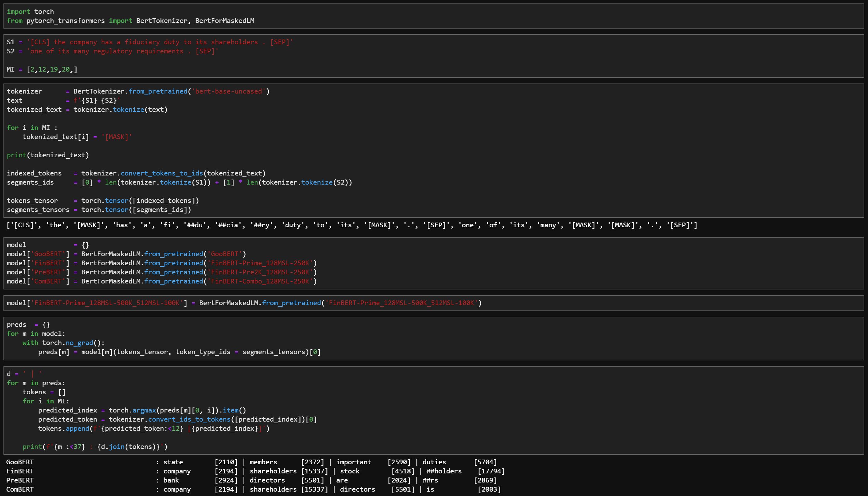
Task: Click the segments_tensors torch.tensor line
Action: [99, 210]
